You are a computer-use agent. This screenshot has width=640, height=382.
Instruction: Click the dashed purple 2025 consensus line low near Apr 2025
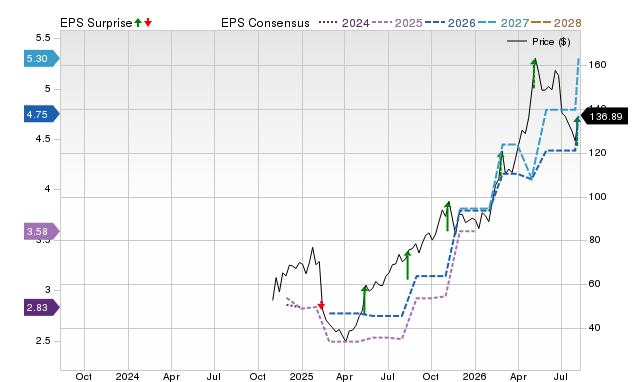[343, 341]
